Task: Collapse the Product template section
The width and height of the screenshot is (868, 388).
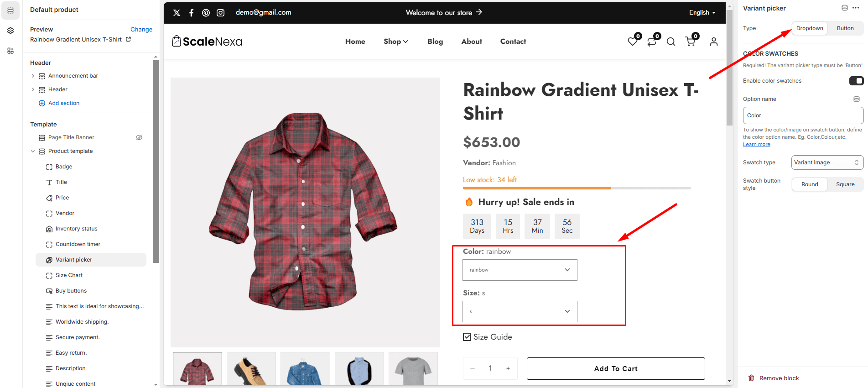Action: tap(33, 151)
